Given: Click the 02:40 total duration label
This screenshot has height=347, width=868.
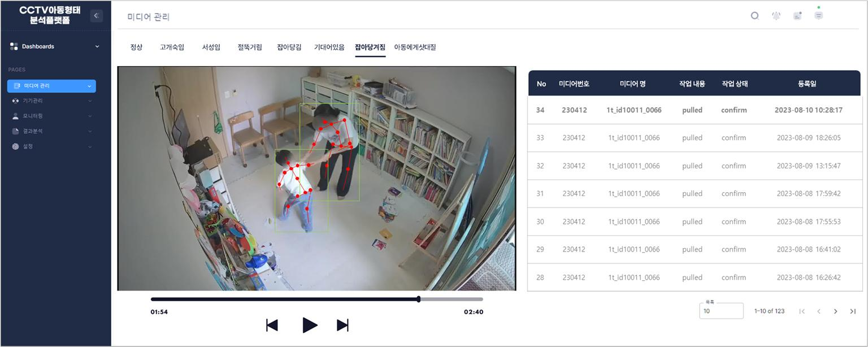Looking at the screenshot, I should [474, 312].
